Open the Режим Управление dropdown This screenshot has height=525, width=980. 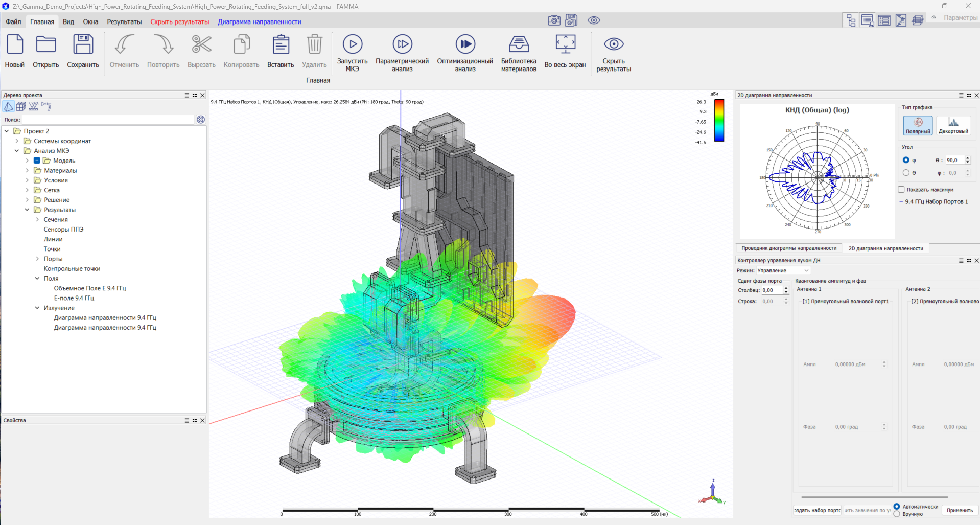point(783,271)
